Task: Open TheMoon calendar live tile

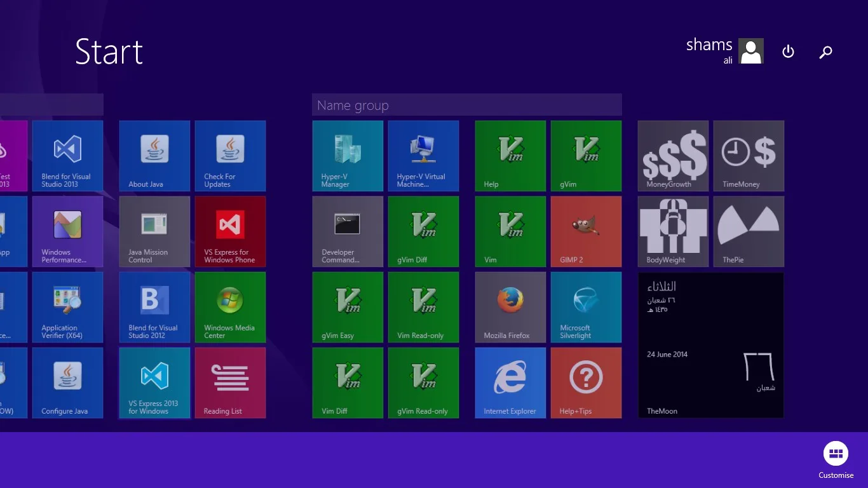Action: (710, 345)
